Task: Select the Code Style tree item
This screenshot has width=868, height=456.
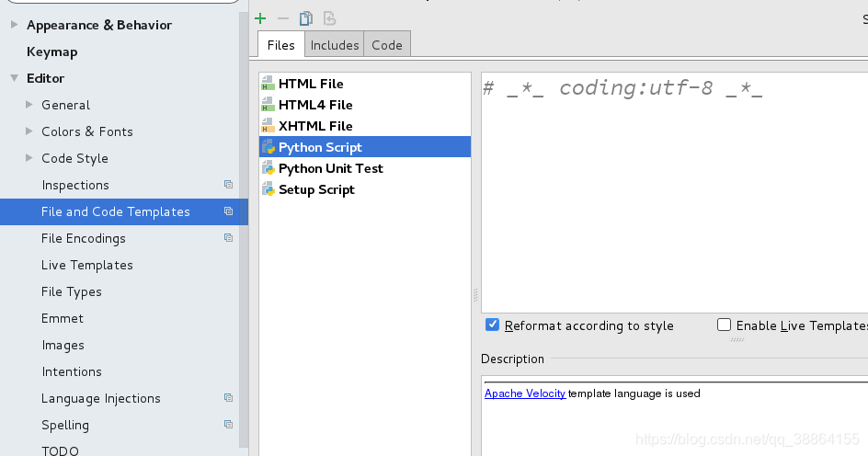Action: (74, 158)
